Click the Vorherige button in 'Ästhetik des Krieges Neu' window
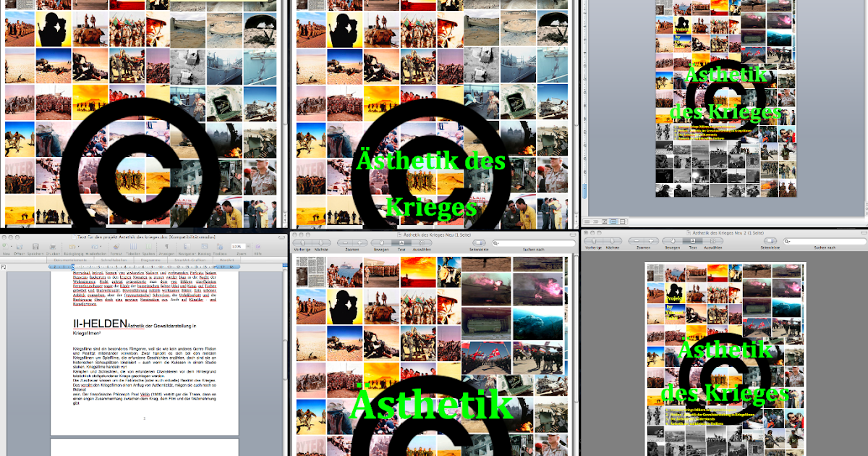This screenshot has height=456, width=868. [302, 242]
